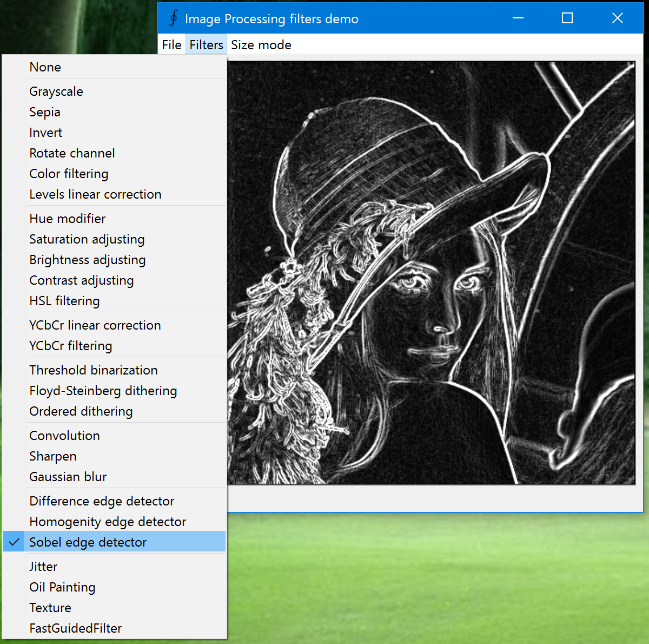Apply the Invert filter
This screenshot has height=644, width=649.
click(x=45, y=132)
